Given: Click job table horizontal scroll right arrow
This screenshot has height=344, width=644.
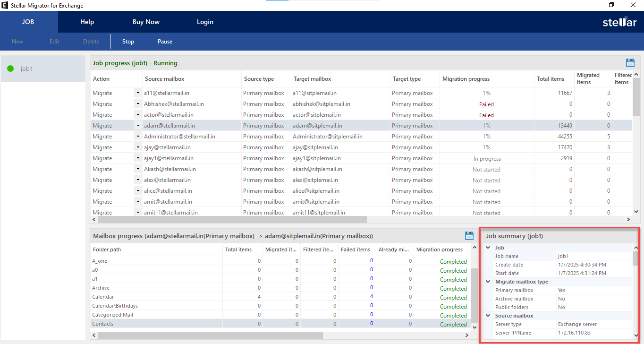Looking at the screenshot, I should coord(628,220).
